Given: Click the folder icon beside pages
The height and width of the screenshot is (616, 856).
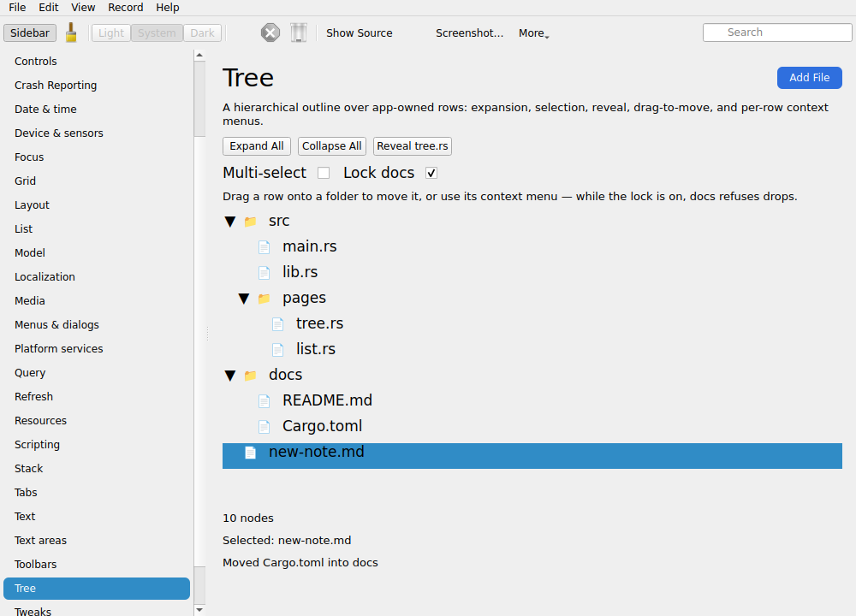Looking at the screenshot, I should [264, 299].
